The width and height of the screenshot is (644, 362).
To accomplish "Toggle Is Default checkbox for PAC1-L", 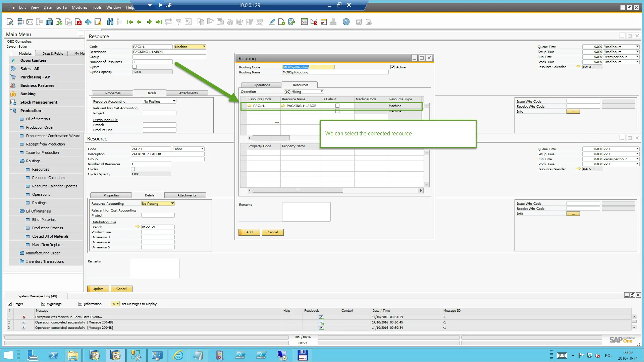I will [x=337, y=106].
